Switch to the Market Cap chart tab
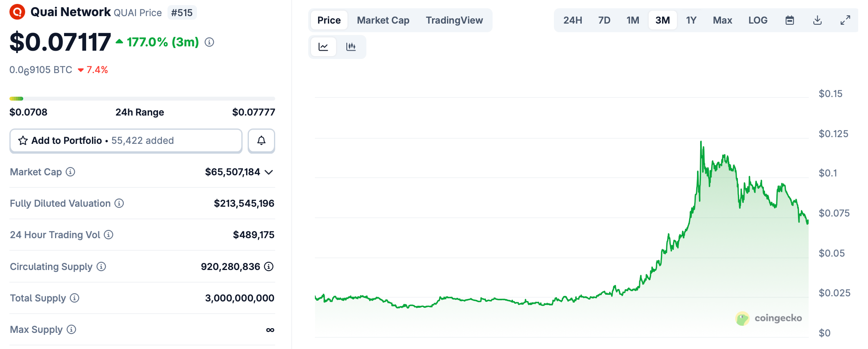The image size is (868, 349). [383, 20]
